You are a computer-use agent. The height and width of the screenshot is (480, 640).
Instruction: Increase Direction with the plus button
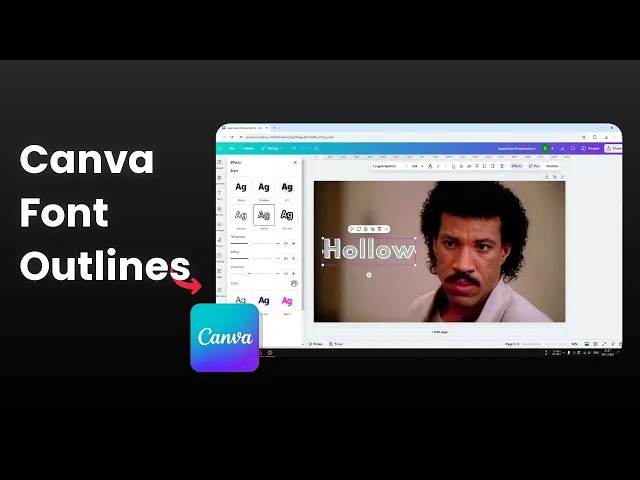coord(293,273)
